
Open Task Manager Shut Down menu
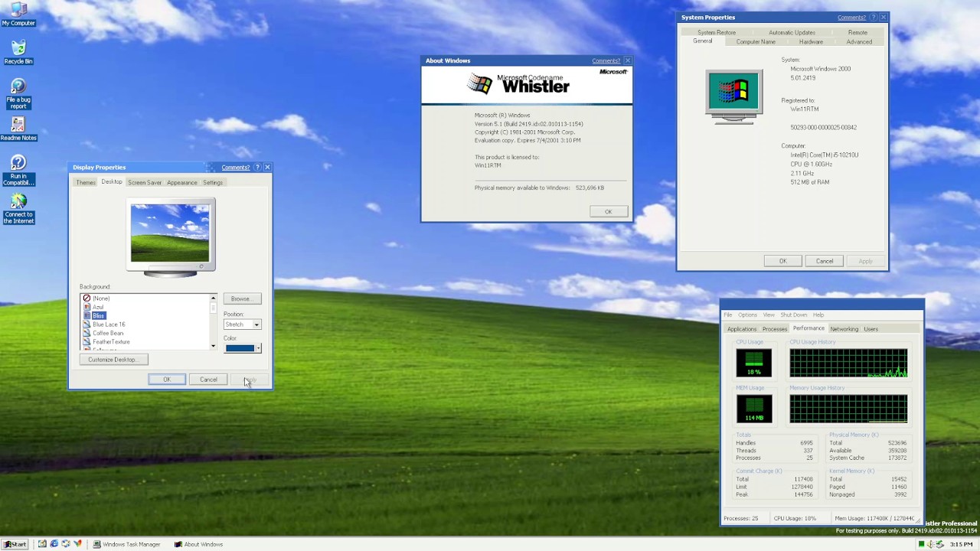click(x=794, y=315)
